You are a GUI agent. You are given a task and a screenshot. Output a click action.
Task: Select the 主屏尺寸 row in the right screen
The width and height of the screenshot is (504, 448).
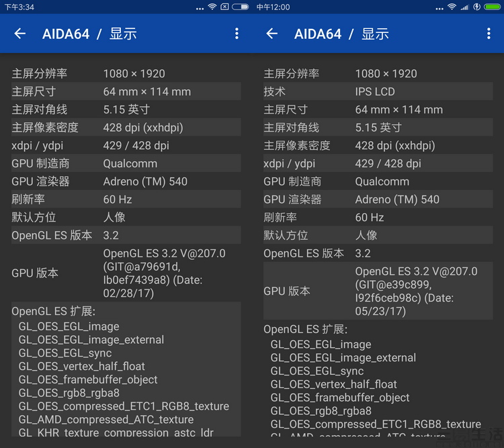pyautogui.click(x=378, y=109)
